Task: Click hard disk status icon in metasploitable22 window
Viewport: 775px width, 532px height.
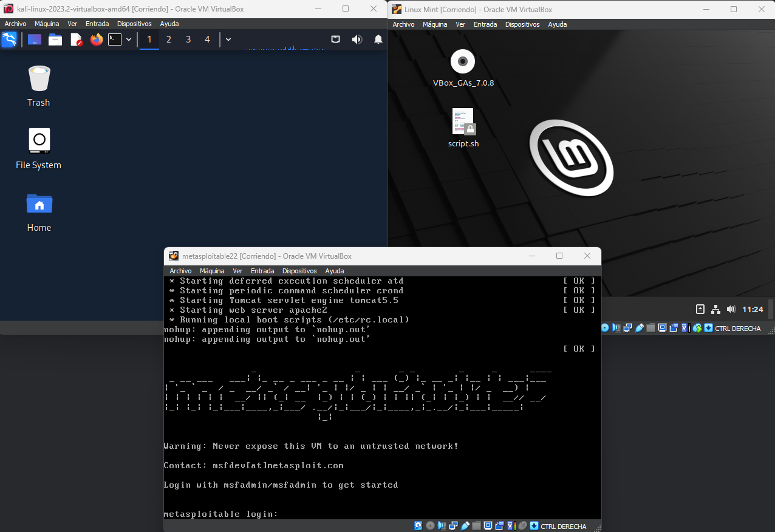Action: pyautogui.click(x=418, y=526)
